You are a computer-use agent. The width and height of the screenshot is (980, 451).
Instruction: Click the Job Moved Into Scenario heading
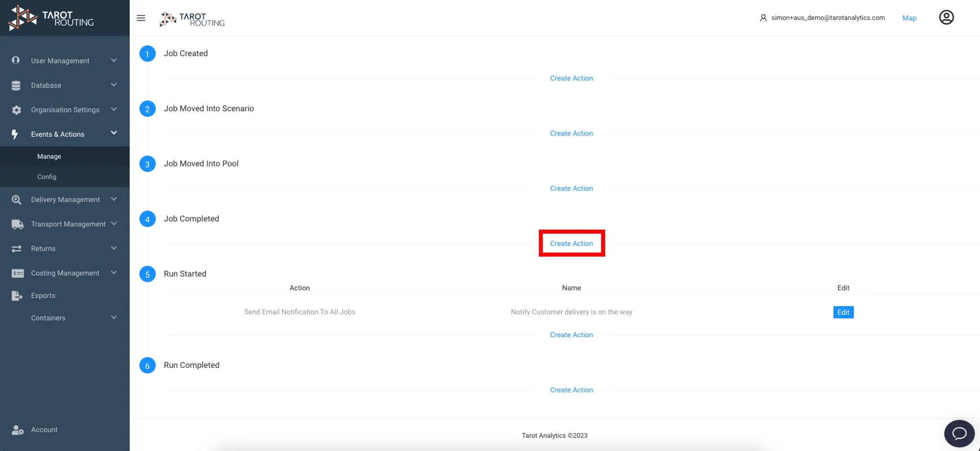(x=209, y=108)
